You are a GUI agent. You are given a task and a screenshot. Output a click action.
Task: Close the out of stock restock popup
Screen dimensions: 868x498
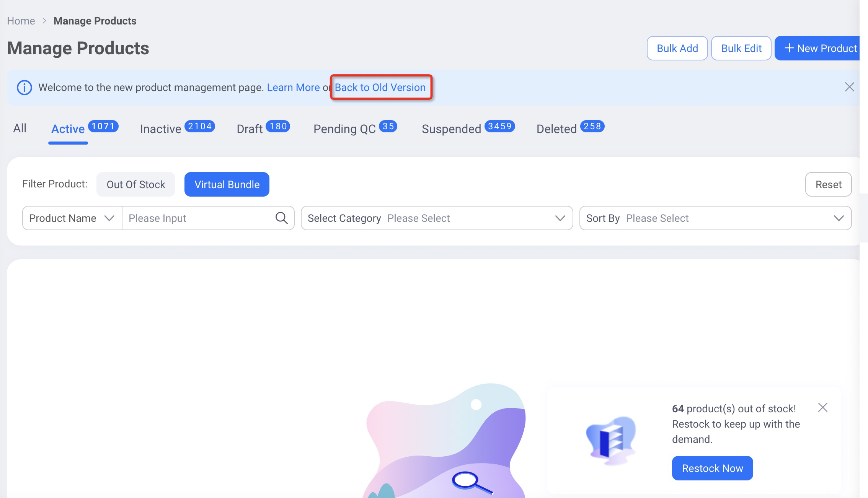822,407
